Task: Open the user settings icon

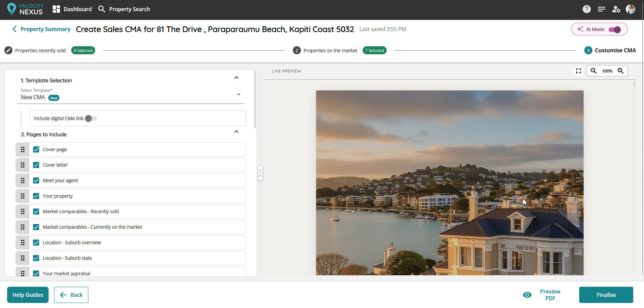Action: (x=616, y=9)
